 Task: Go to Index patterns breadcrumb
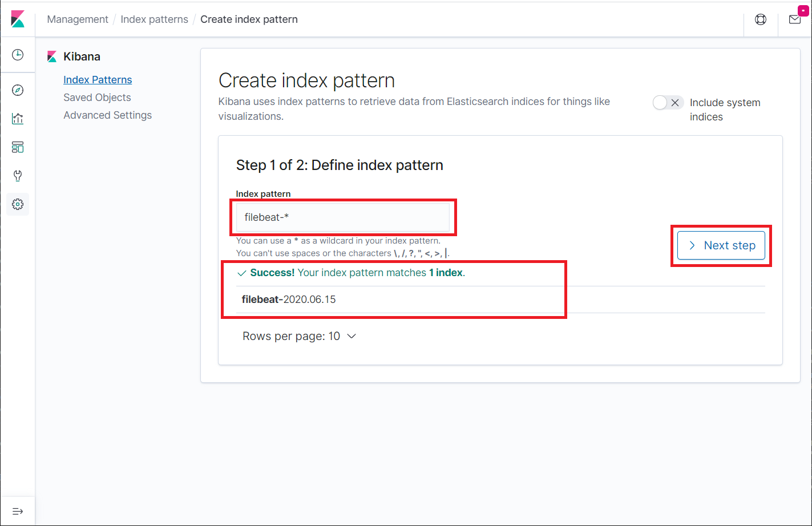pyautogui.click(x=154, y=19)
